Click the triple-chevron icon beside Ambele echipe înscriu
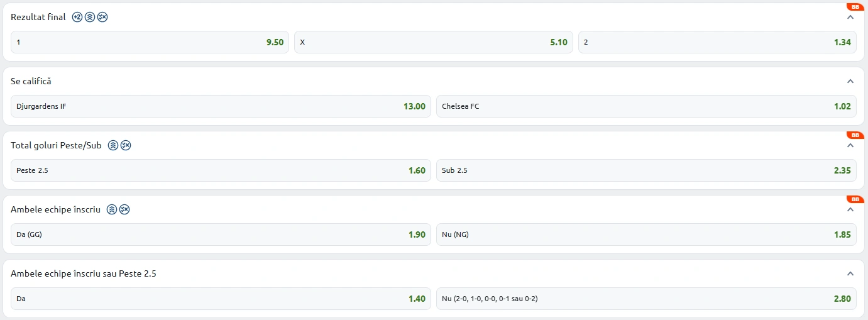Viewport: 868px width, 320px height. [x=112, y=209]
